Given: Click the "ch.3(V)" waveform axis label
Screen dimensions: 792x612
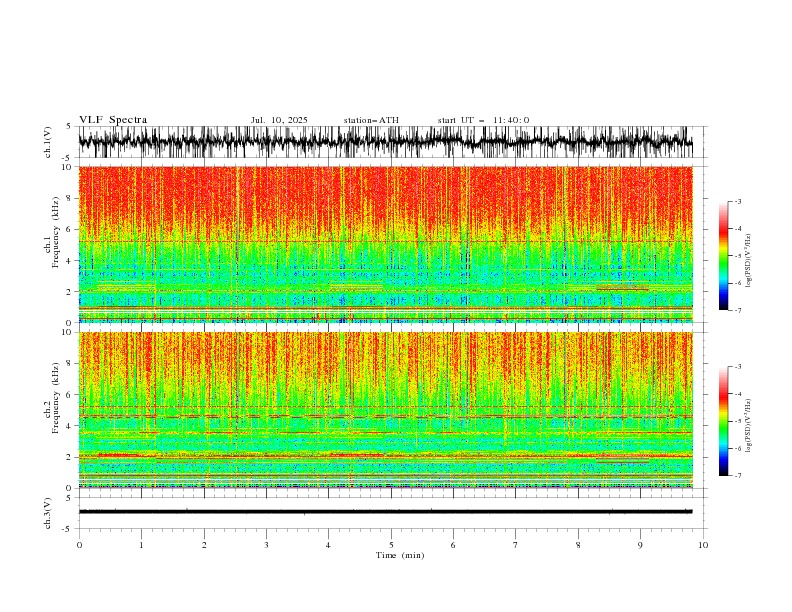Looking at the screenshot, I should point(48,513).
